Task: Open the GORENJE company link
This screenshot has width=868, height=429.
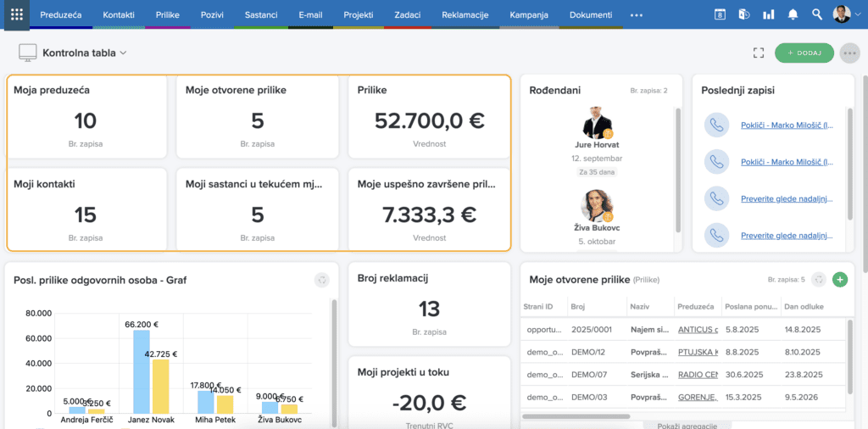Action: [698, 396]
